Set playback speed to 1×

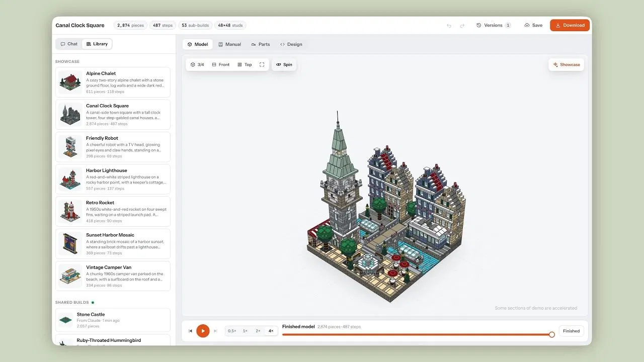point(245,331)
